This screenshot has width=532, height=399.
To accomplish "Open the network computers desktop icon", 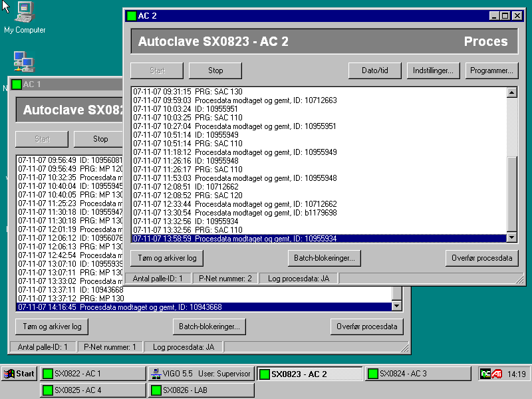I will (24, 62).
